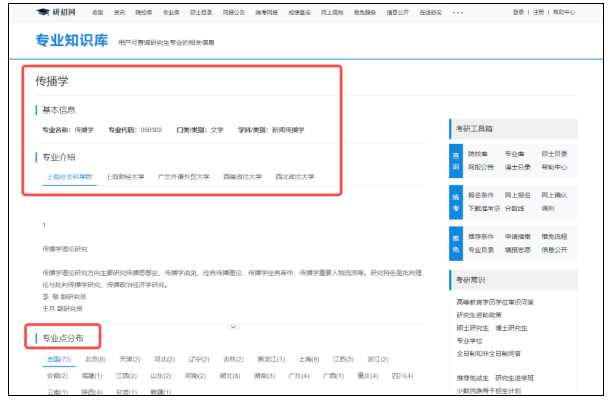
Task: Click the 登录 login link
Action: click(518, 13)
